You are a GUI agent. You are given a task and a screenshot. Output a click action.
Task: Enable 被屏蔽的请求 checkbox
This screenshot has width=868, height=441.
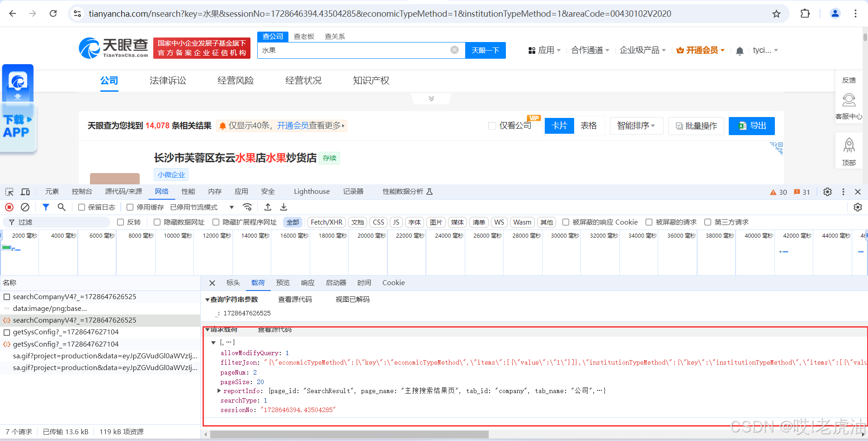pos(649,222)
